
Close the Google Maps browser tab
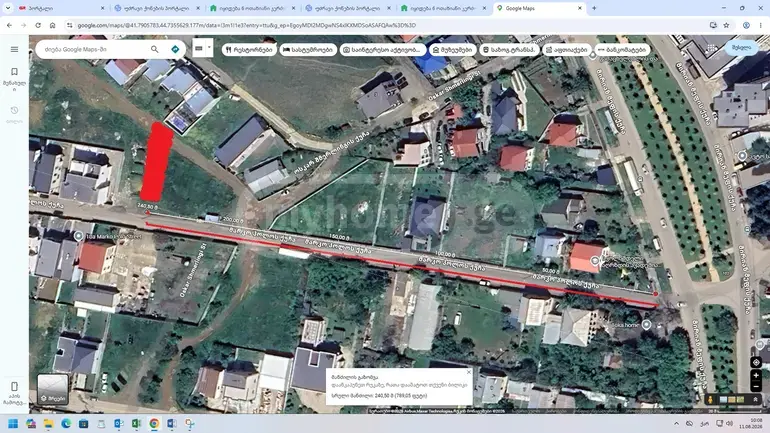pyautogui.click(x=579, y=8)
